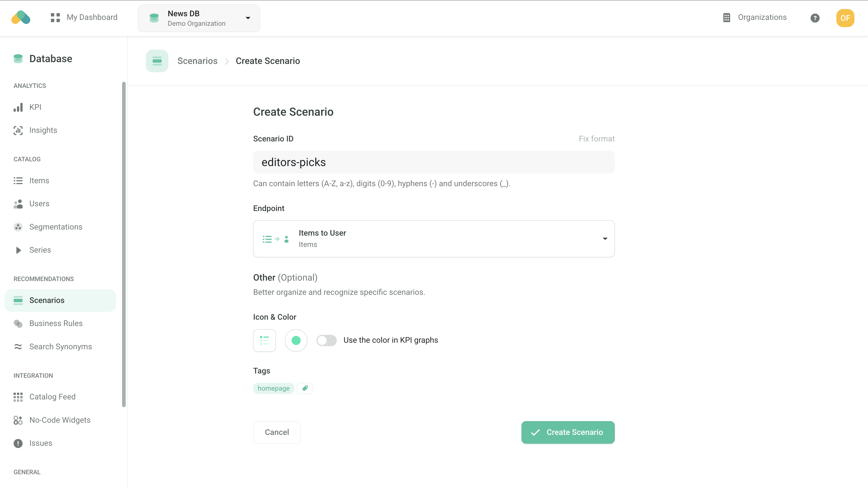
Task: Cancel scenario creation
Action: 277,432
